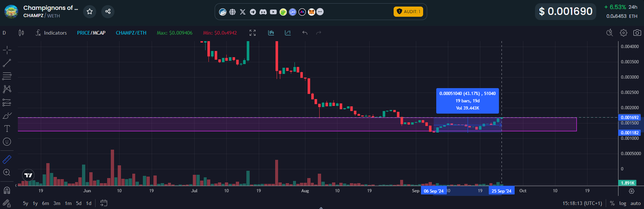Open the emoji icons tool

click(7, 141)
